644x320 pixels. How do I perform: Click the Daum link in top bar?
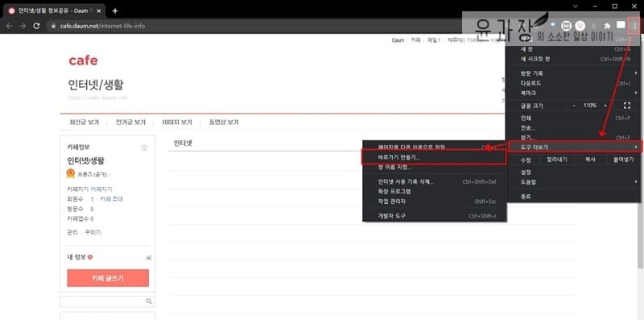tap(398, 40)
